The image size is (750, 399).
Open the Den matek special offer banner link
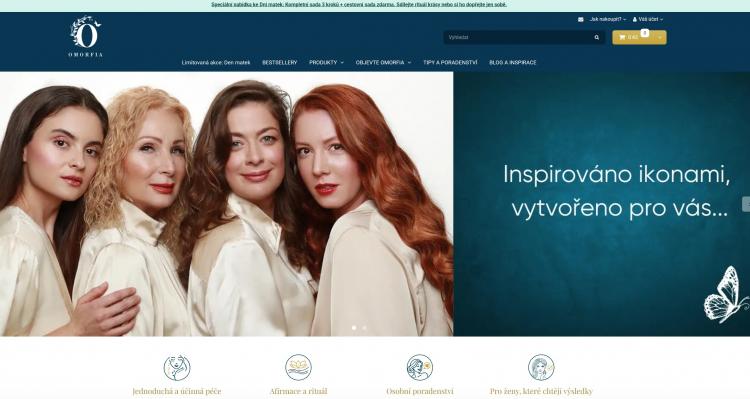point(359,4)
